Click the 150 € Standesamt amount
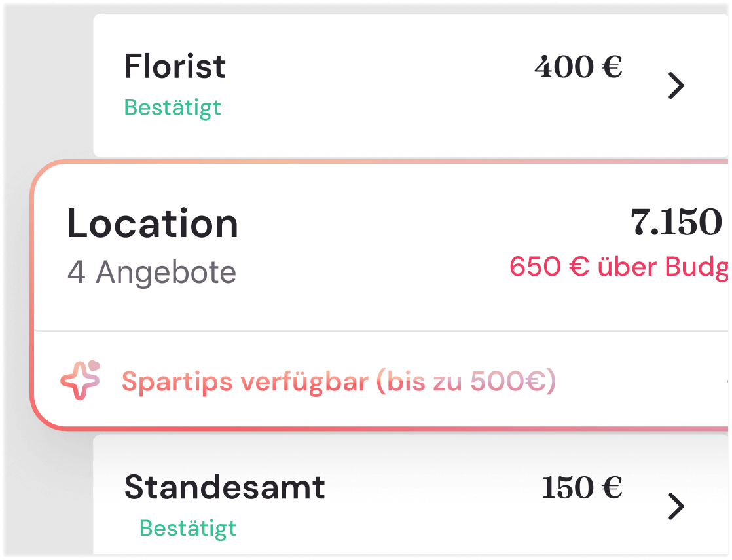 [581, 488]
